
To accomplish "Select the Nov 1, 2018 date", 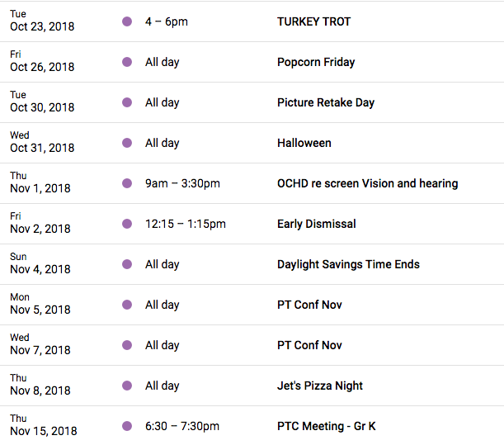I will click(x=40, y=188).
